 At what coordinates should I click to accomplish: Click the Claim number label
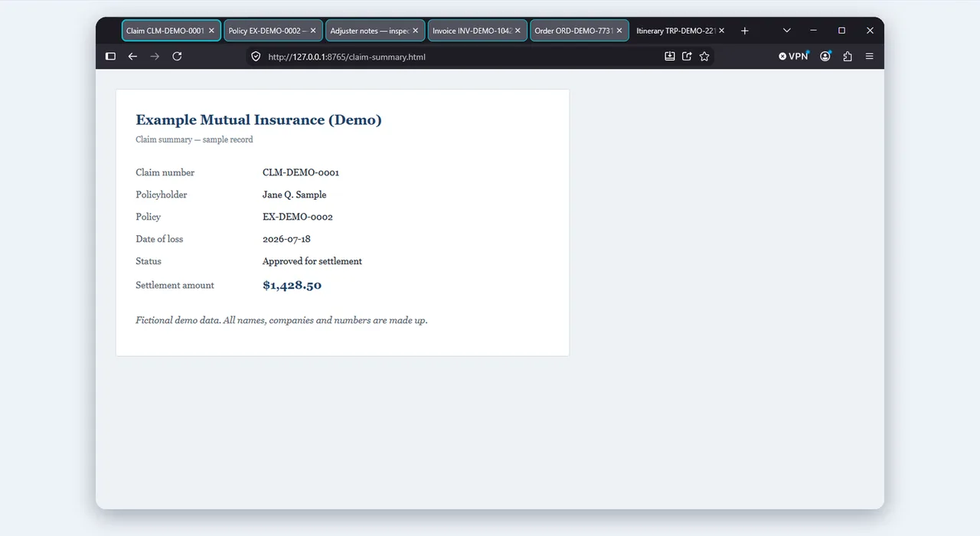(x=165, y=172)
